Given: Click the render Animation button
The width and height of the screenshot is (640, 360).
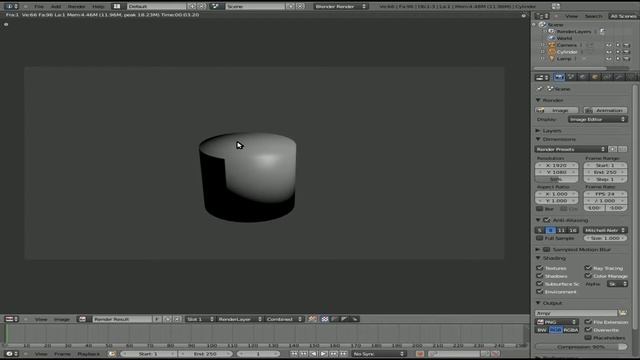Looking at the screenshot, I should tap(605, 110).
